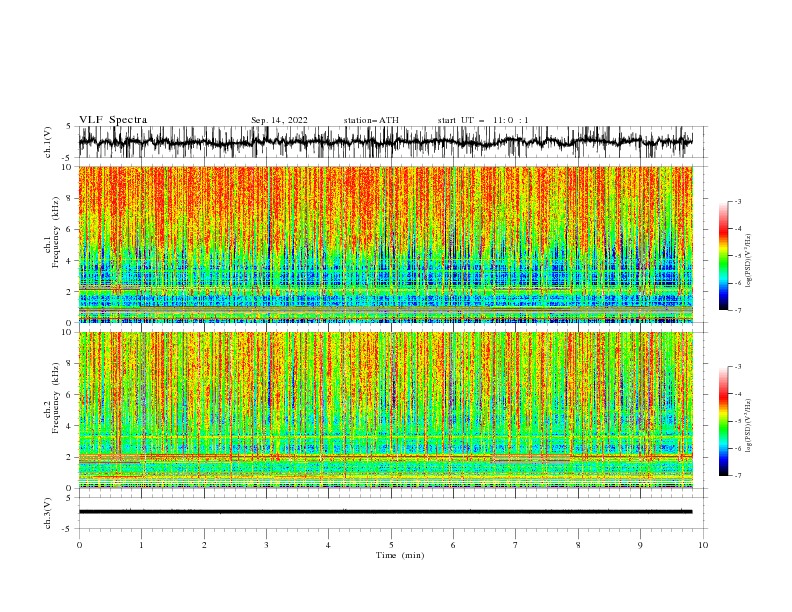
Task: Click the ch.1 color scale bar
Action: coord(724,255)
